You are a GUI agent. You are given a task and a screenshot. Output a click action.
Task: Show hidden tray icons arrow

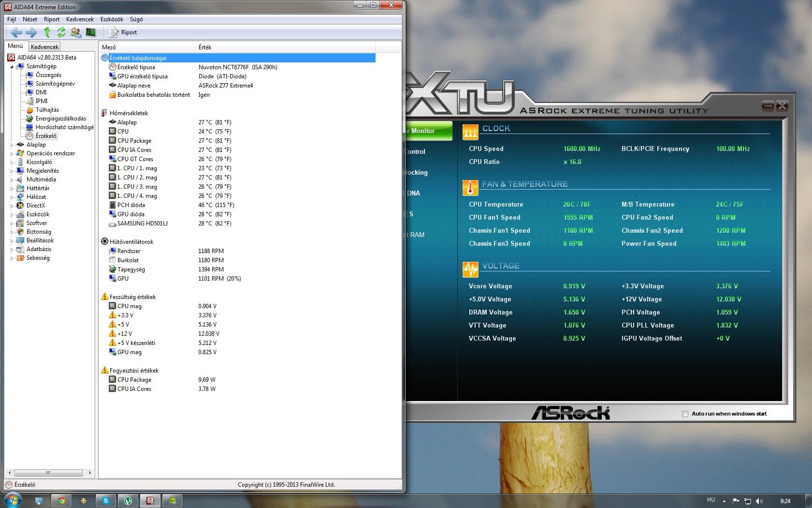click(724, 501)
